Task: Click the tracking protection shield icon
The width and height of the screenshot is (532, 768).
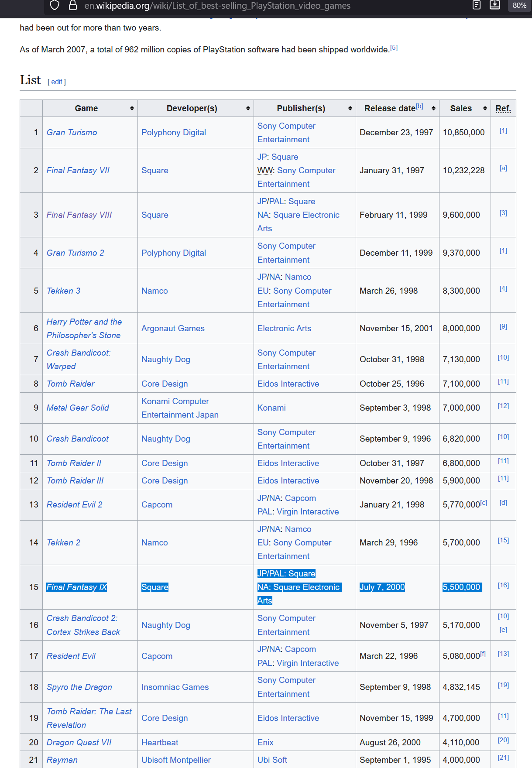Action: (x=54, y=5)
